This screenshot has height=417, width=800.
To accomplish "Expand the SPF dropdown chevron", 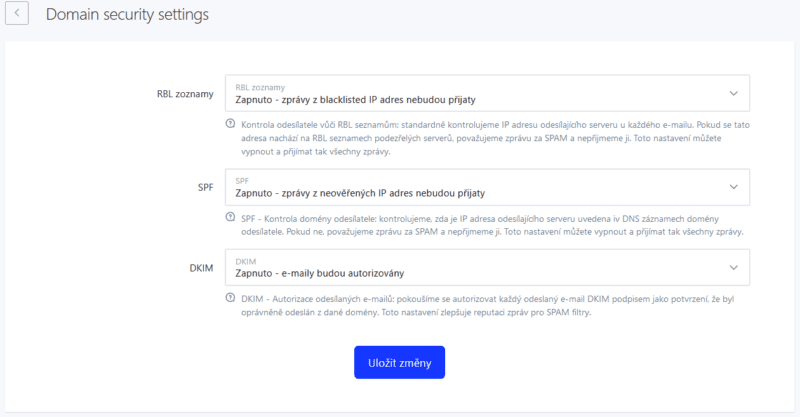I will pos(733,187).
